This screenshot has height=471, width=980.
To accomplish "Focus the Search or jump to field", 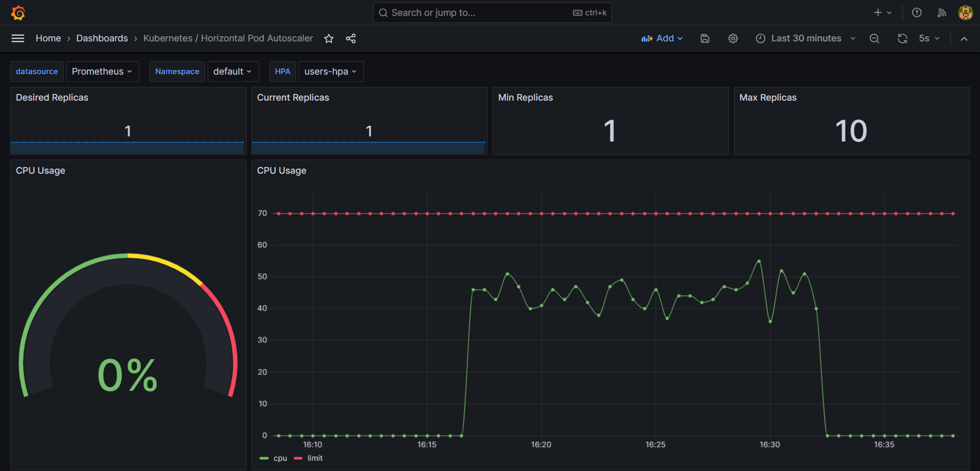I will tap(493, 13).
